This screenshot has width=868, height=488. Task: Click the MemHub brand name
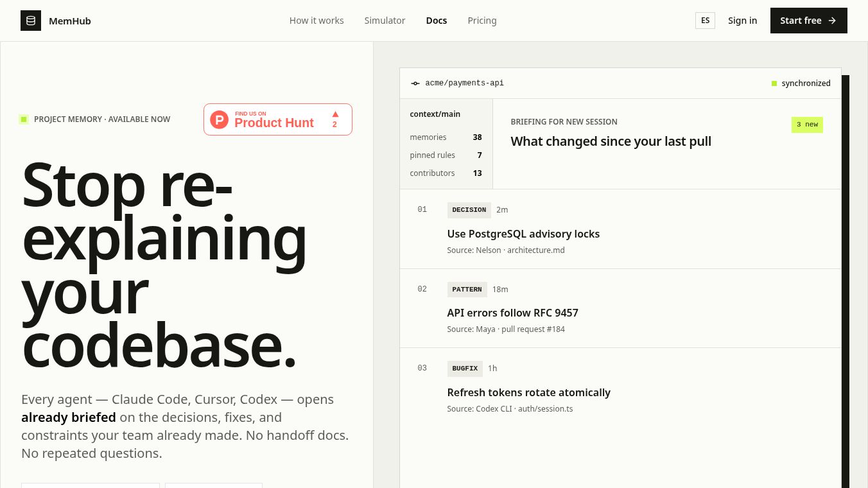(x=70, y=21)
